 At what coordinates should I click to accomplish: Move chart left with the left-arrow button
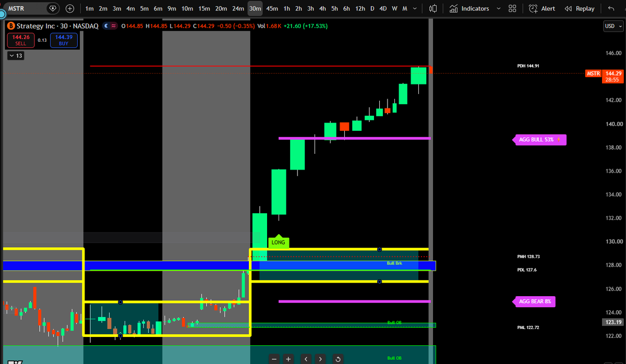point(306,359)
